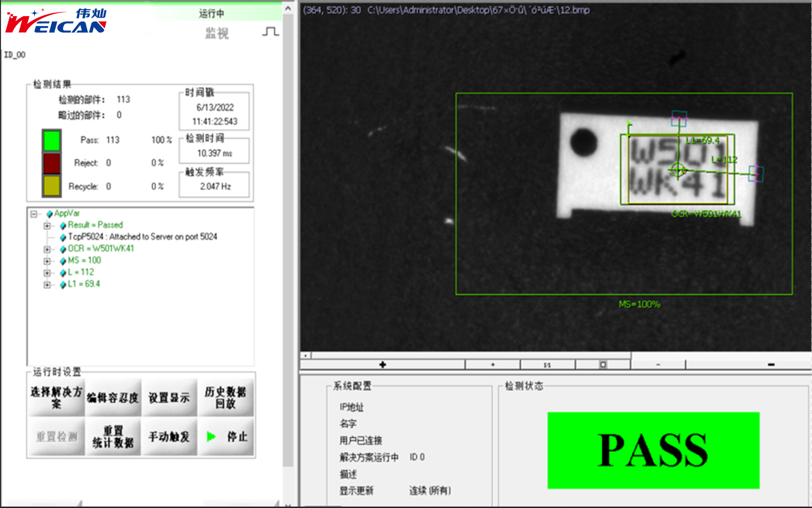
Task: Expand the MS = 100 node
Action: click(x=47, y=261)
